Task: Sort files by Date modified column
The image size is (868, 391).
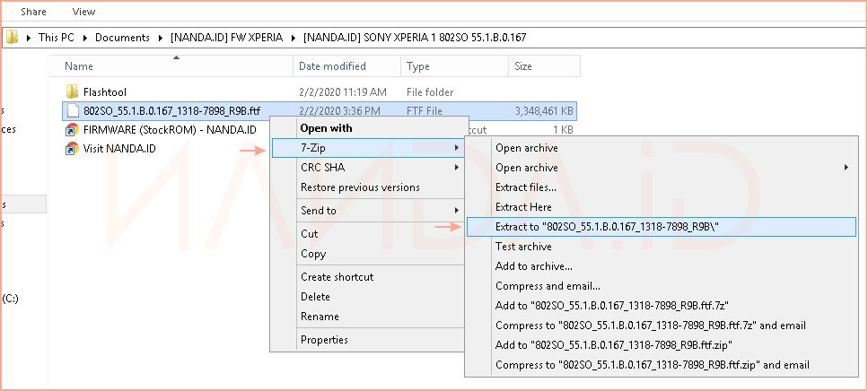Action: tap(332, 66)
